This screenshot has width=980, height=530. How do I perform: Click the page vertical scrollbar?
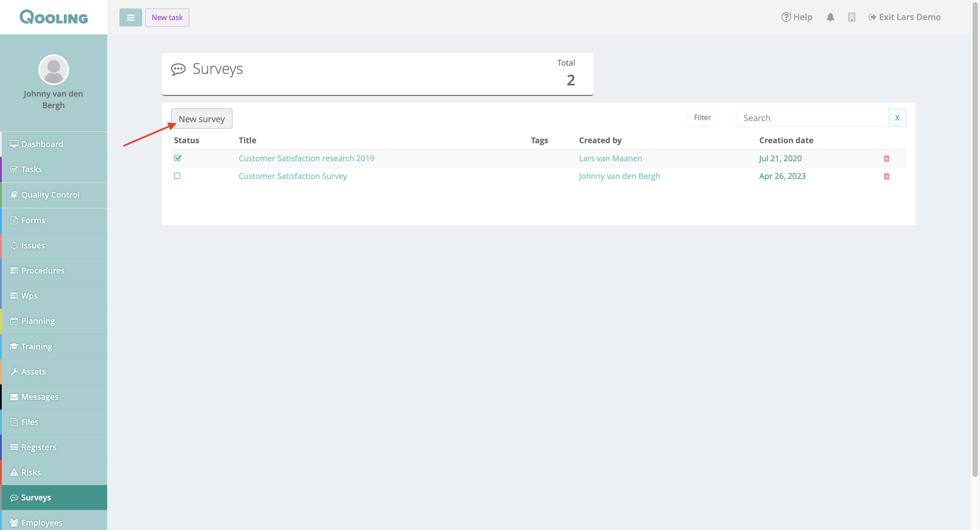974,228
